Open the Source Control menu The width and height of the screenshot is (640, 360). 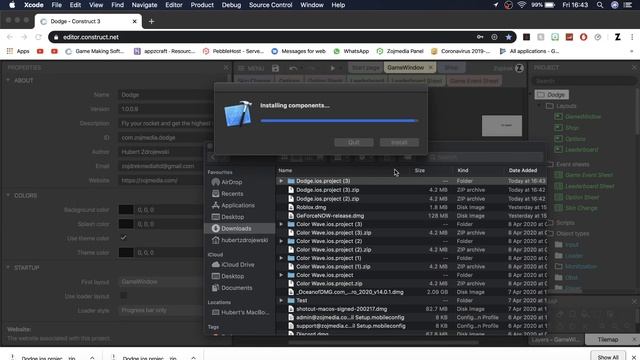271,5
